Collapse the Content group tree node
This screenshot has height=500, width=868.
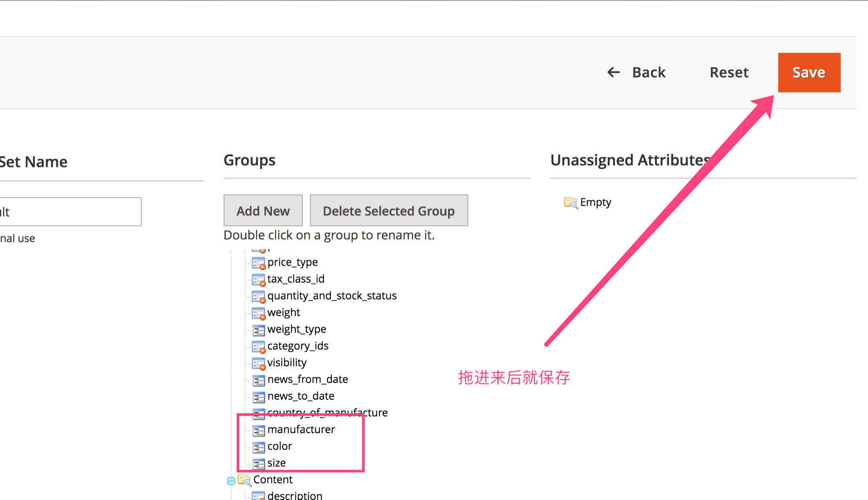231,481
